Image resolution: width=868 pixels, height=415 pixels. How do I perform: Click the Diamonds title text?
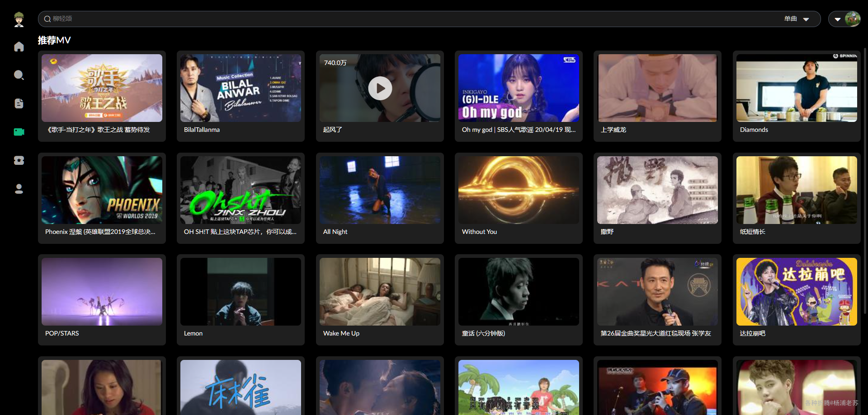coord(754,130)
